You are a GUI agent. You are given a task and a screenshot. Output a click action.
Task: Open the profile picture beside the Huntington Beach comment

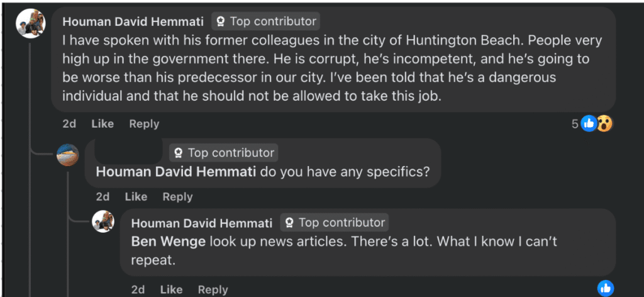pos(30,24)
